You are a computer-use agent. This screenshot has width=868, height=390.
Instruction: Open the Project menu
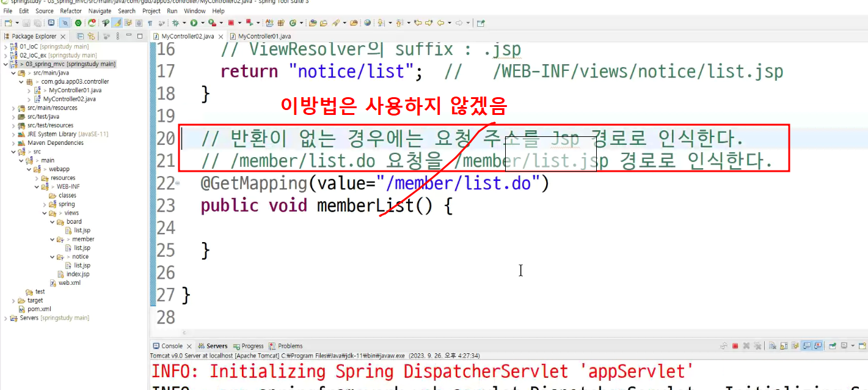point(151,11)
